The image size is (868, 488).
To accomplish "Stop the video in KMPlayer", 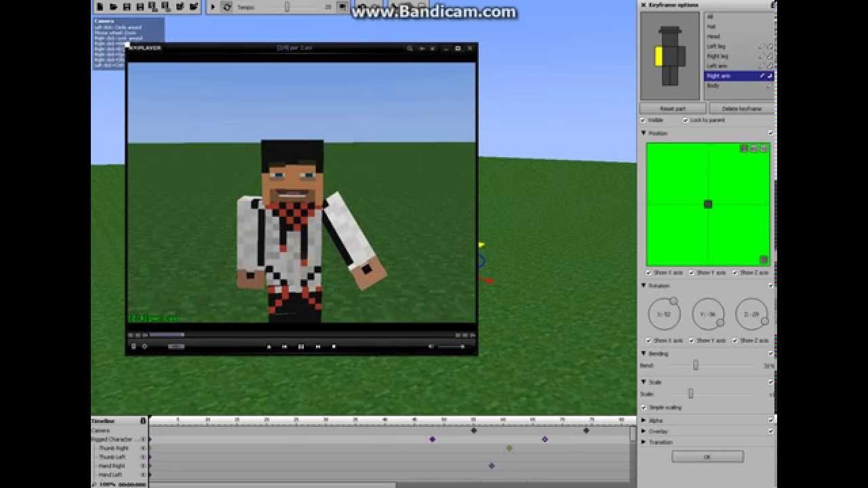I will (x=334, y=346).
